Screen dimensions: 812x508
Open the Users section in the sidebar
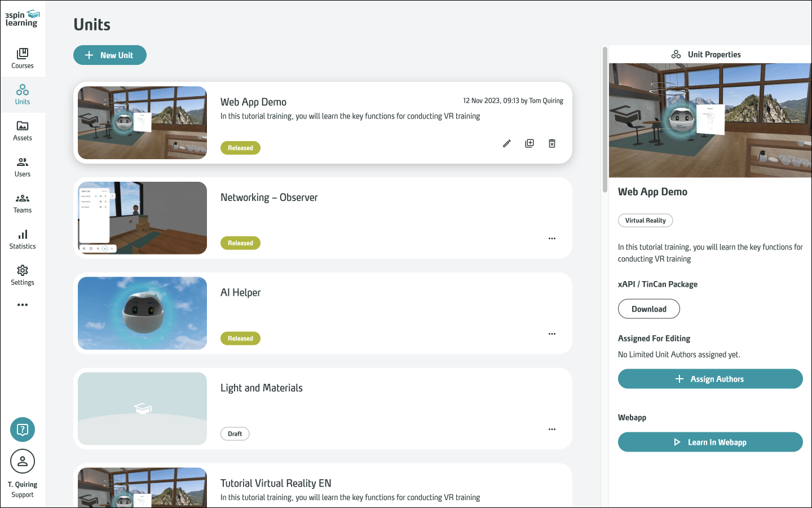[23, 167]
